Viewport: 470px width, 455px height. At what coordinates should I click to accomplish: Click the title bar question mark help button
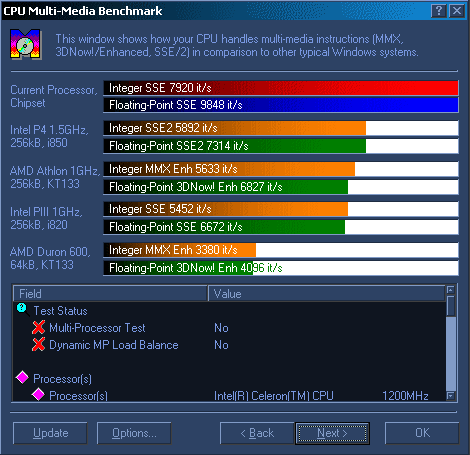(x=439, y=11)
